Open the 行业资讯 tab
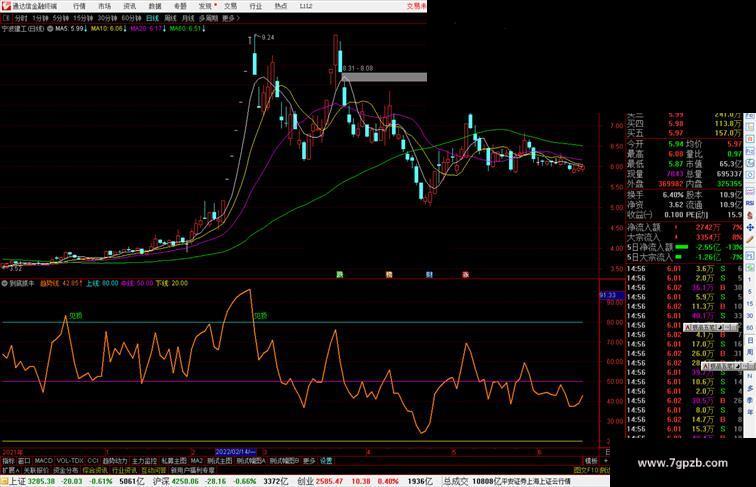 (124, 470)
